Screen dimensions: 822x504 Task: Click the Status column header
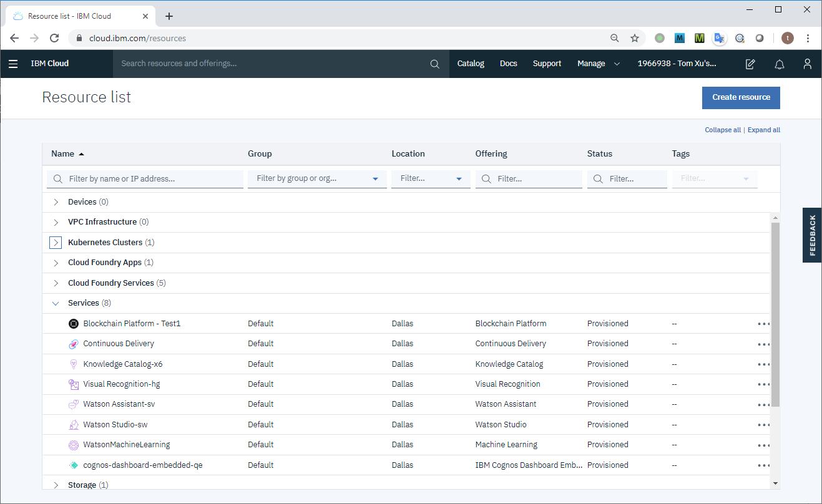click(x=600, y=153)
